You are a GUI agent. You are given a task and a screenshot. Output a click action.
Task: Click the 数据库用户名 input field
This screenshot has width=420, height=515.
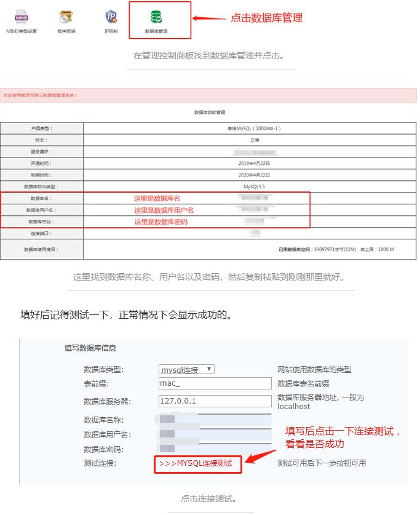coord(215,434)
